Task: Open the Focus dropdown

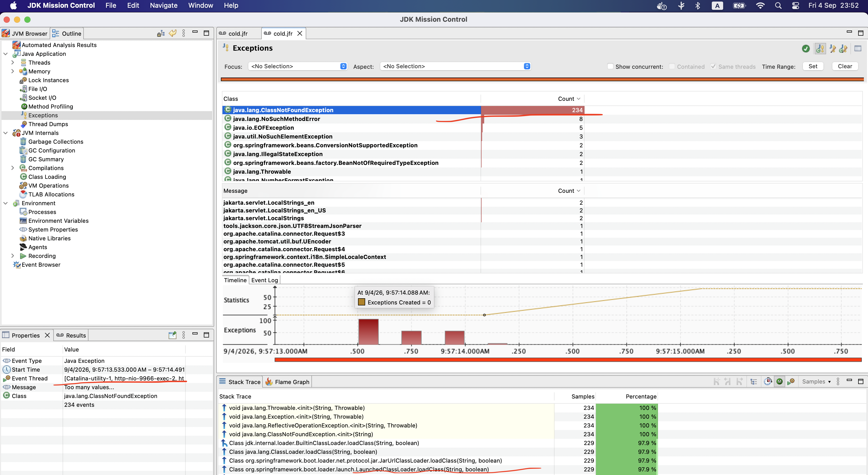Action: pyautogui.click(x=298, y=66)
